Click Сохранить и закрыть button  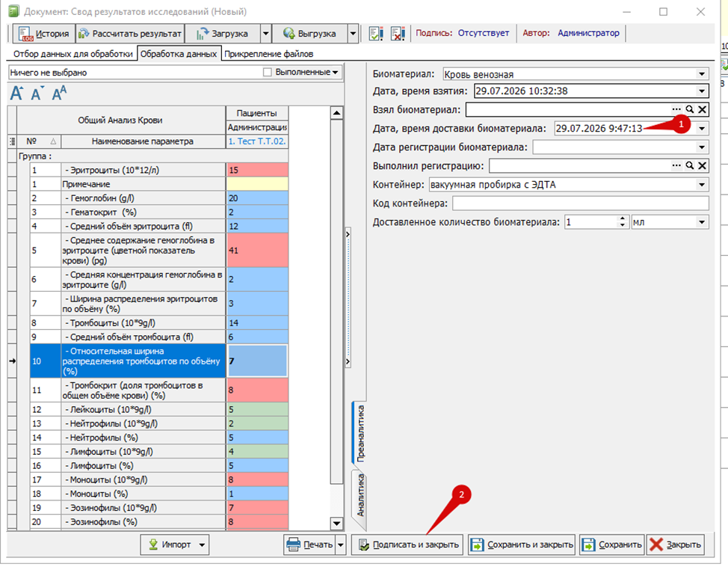click(522, 545)
